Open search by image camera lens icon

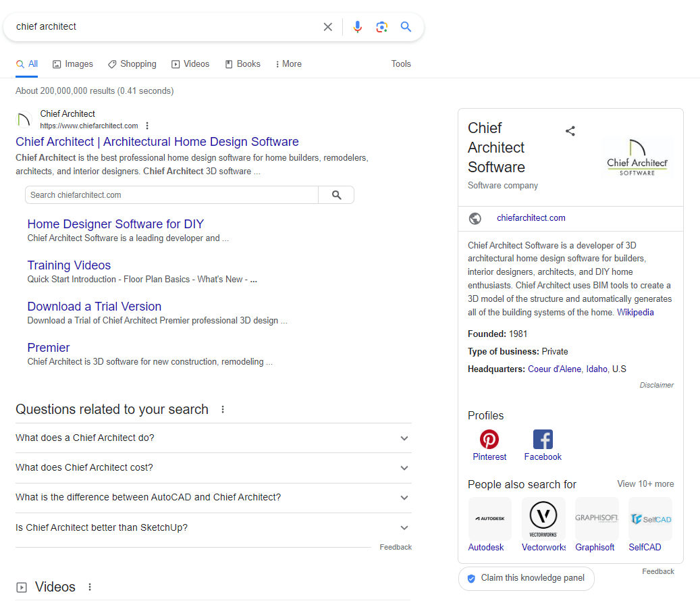381,27
